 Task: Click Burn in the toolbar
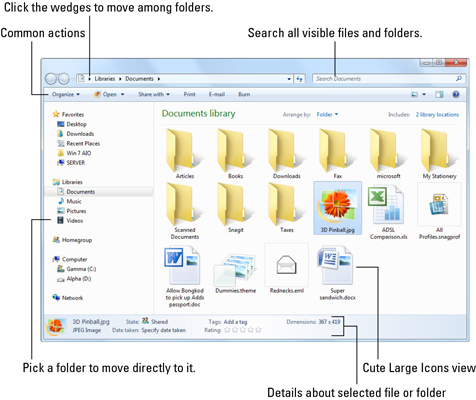coord(244,95)
